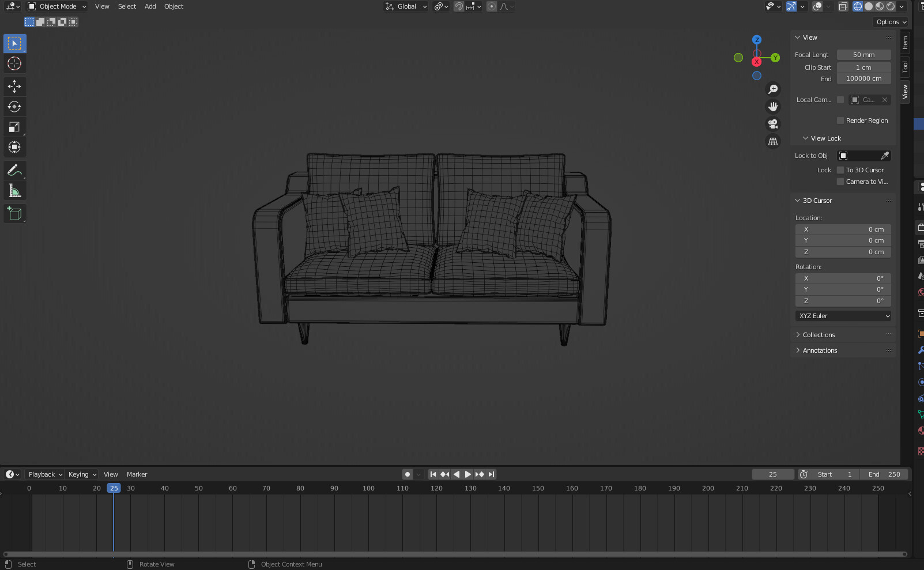The image size is (924, 570).
Task: Activate the Add Cube tool
Action: 14,213
